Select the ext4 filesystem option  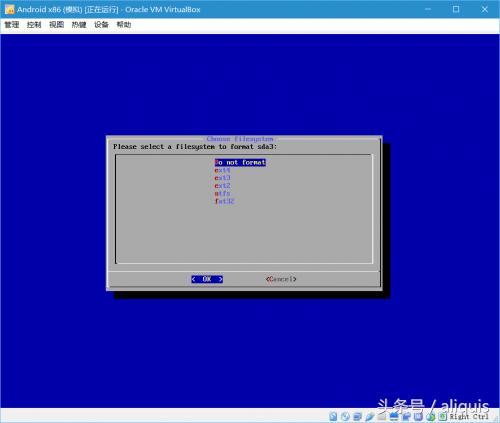(x=223, y=170)
